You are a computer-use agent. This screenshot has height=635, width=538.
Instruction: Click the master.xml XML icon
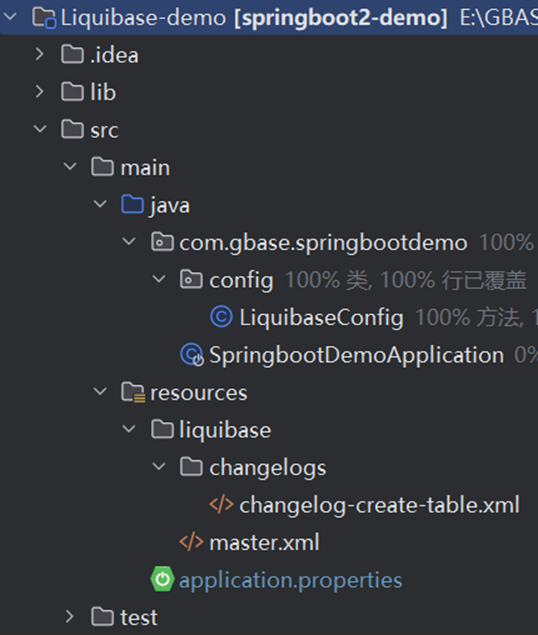point(191,542)
